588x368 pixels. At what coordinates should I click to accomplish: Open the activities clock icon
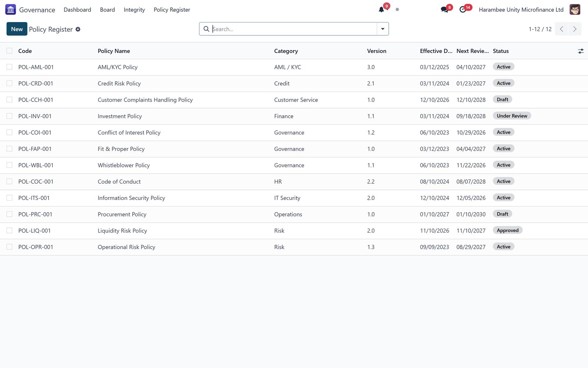(x=463, y=10)
